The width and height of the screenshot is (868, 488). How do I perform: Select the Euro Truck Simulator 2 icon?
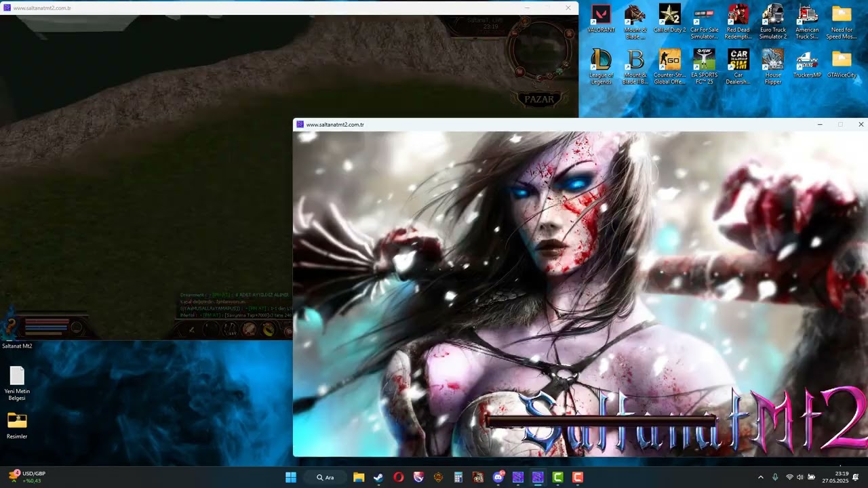coord(772,22)
